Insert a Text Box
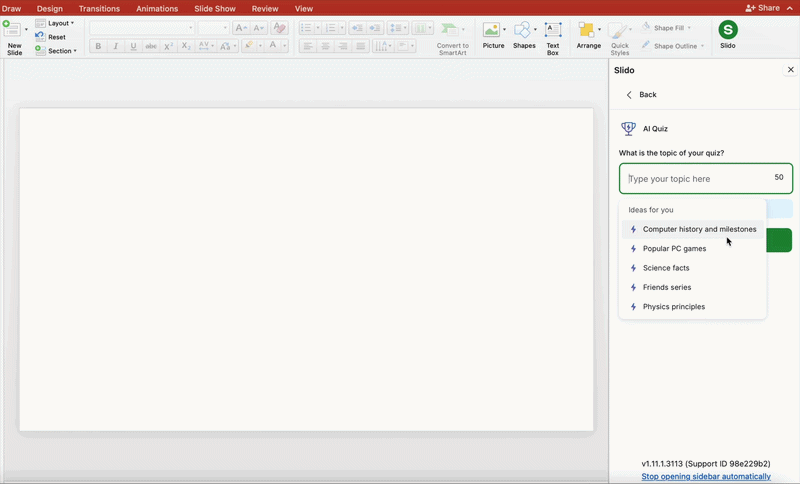The image size is (800, 484). click(x=553, y=31)
